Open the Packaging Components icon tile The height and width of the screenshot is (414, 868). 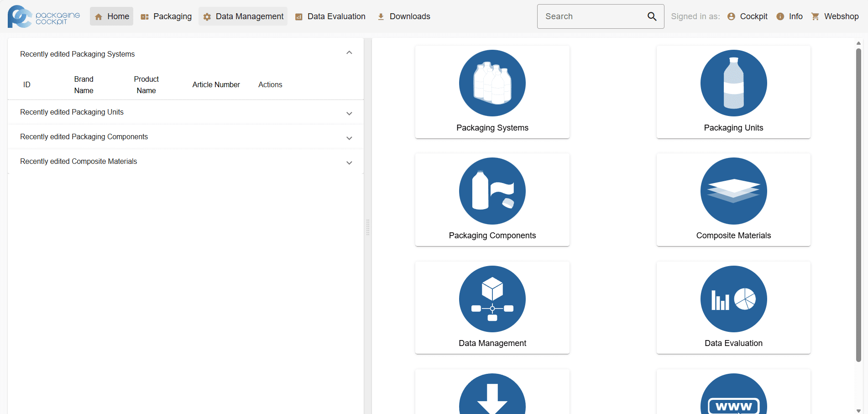[x=492, y=191]
